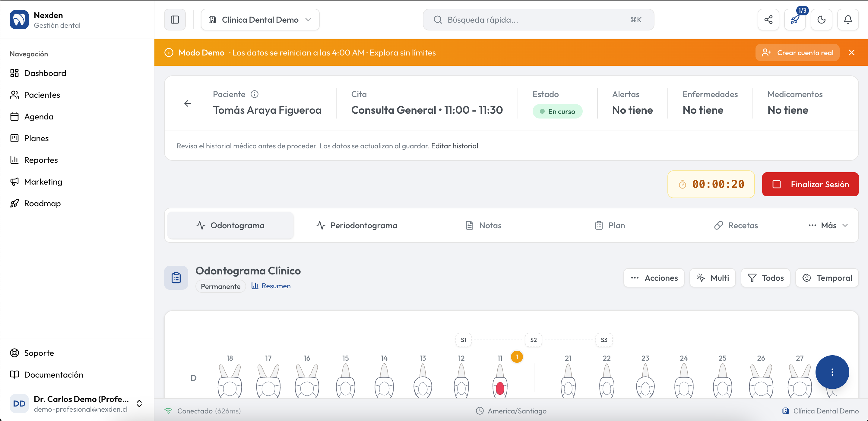Toggle the sidebar panel icon
The height and width of the screenshot is (421, 868).
[x=175, y=20]
